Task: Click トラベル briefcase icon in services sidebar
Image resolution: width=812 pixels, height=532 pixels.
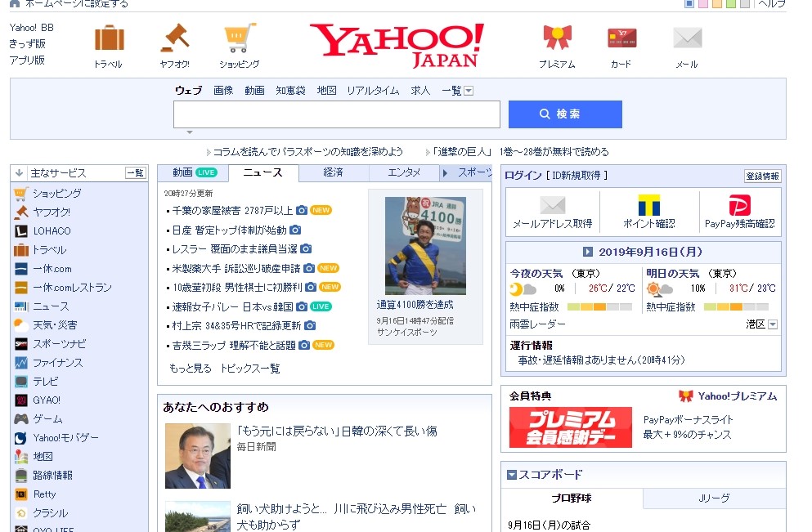Action: (x=20, y=250)
